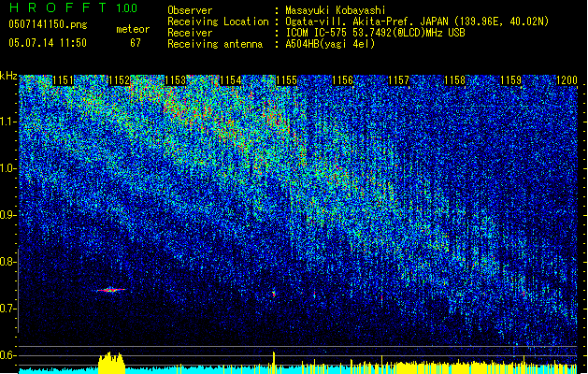Click the 1152 time marker

(x=119, y=80)
